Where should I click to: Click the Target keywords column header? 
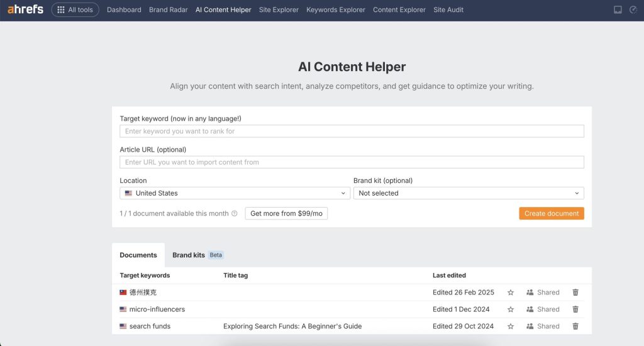(x=145, y=276)
